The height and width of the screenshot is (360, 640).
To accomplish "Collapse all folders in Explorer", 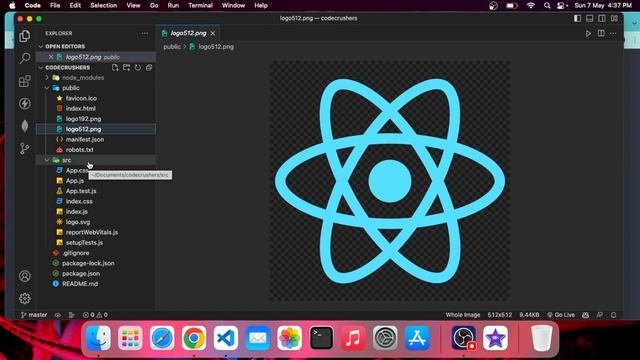I will tap(149, 67).
